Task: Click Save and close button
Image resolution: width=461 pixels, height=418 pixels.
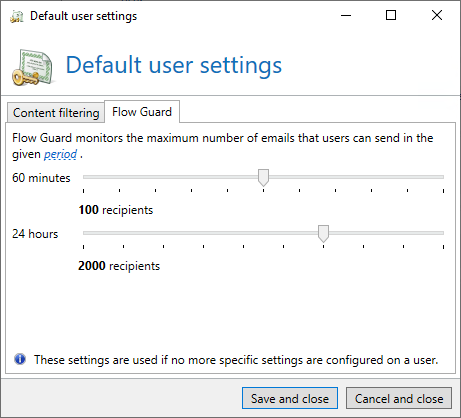Action: (x=290, y=398)
